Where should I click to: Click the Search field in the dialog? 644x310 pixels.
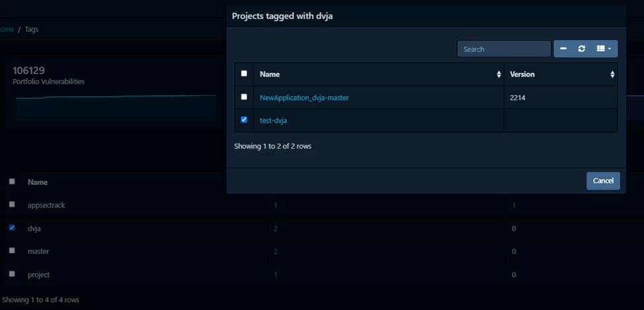[504, 49]
